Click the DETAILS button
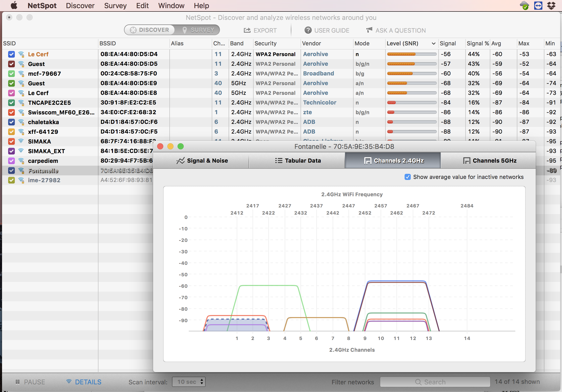 (84, 382)
